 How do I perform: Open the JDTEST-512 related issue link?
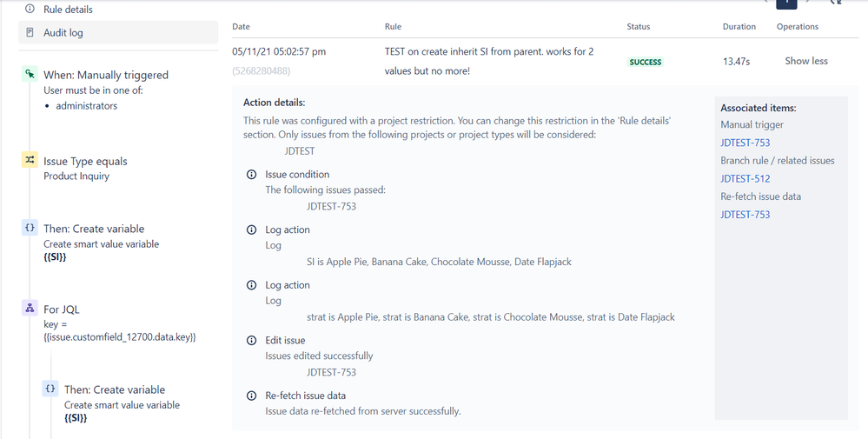click(745, 179)
